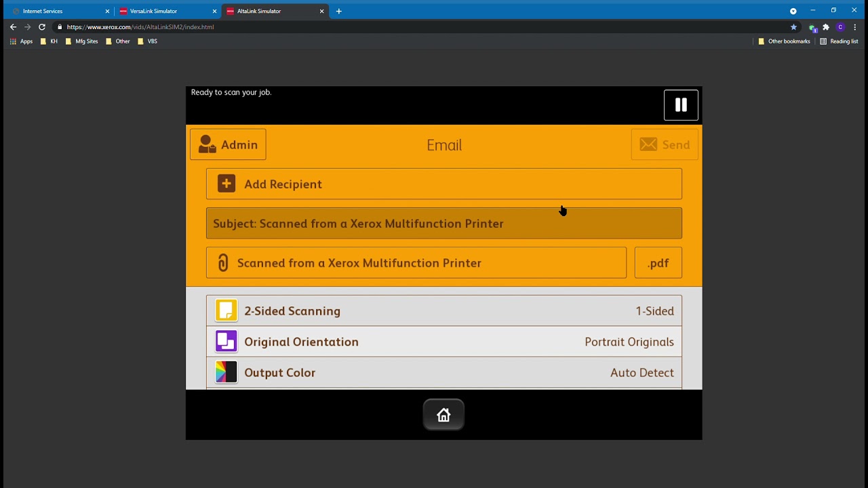The width and height of the screenshot is (868, 488).
Task: Click the plus icon on Add Recipient
Action: click(x=226, y=184)
